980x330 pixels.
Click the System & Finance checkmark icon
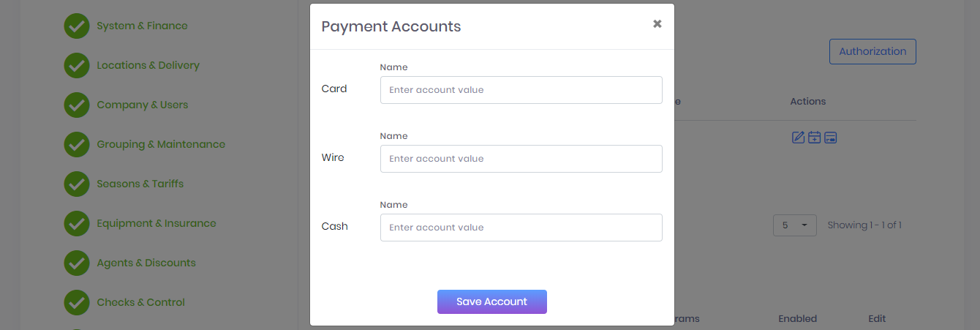coord(77,26)
